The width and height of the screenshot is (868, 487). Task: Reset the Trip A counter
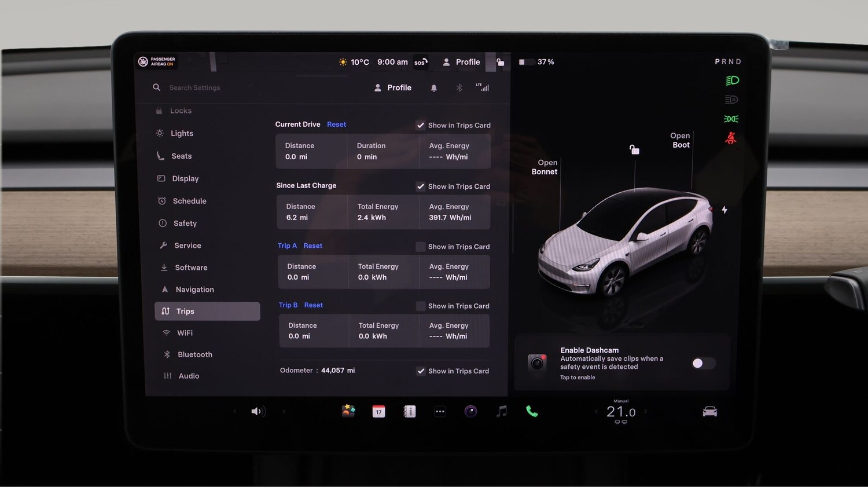coord(312,246)
